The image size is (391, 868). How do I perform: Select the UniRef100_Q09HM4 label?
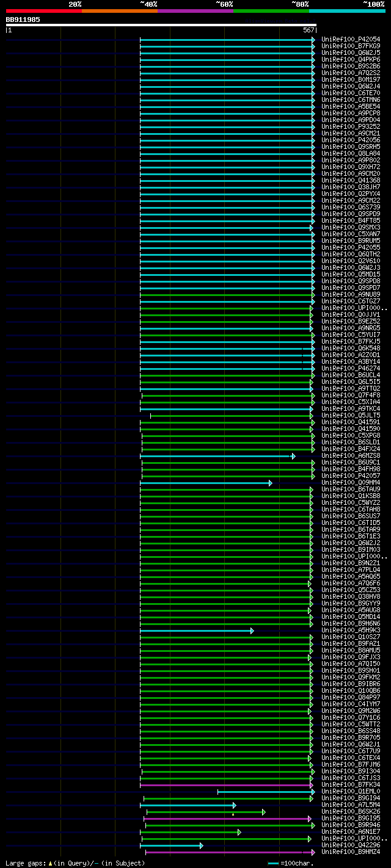pyautogui.click(x=351, y=483)
